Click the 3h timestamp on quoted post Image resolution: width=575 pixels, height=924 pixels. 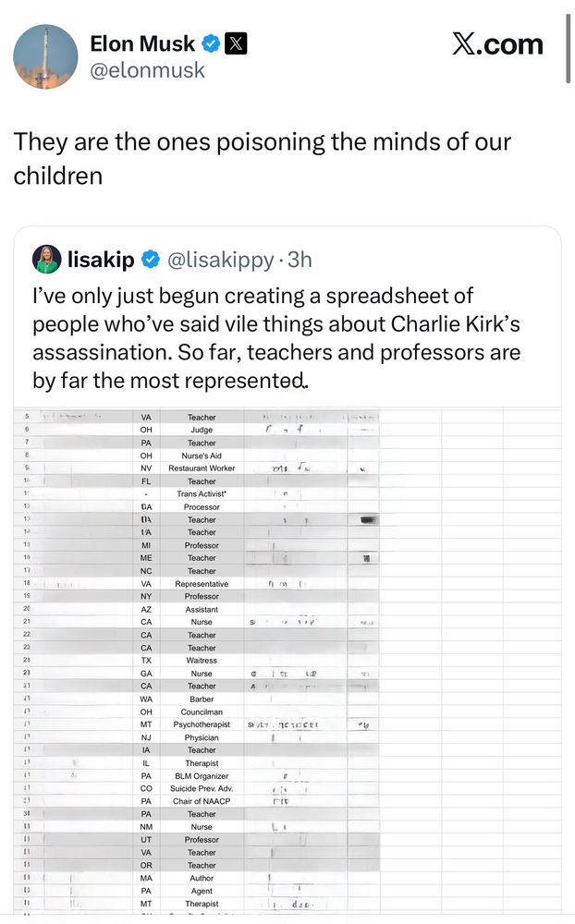pyautogui.click(x=300, y=261)
